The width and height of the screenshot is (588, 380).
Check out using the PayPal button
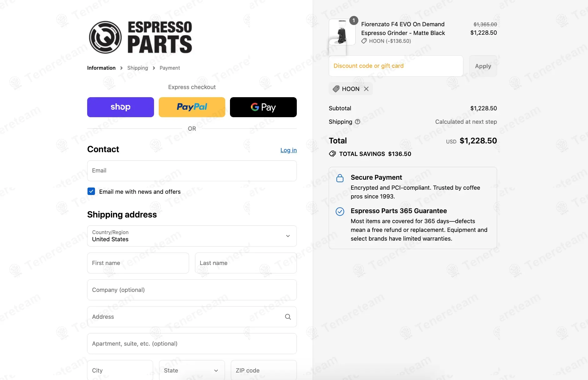pos(192,107)
